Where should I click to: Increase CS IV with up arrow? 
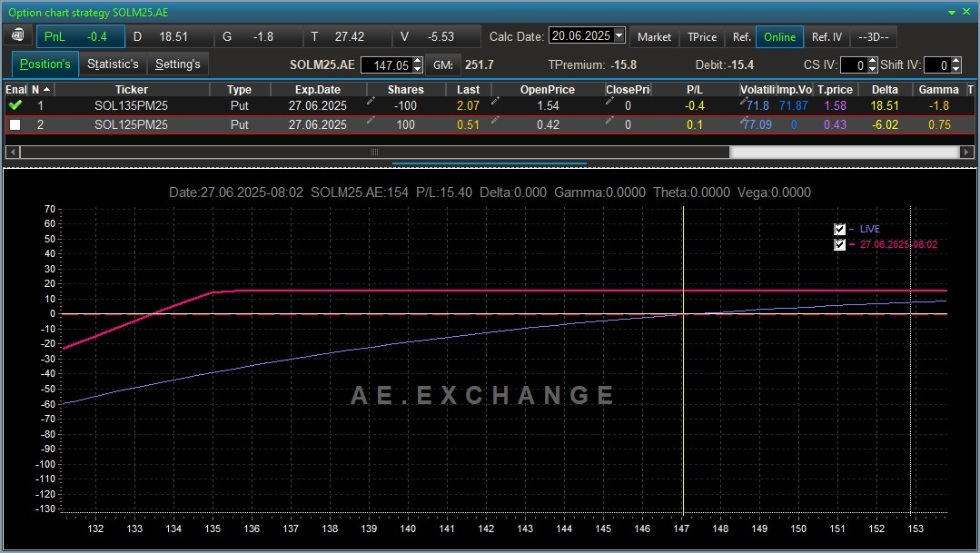pos(873,61)
